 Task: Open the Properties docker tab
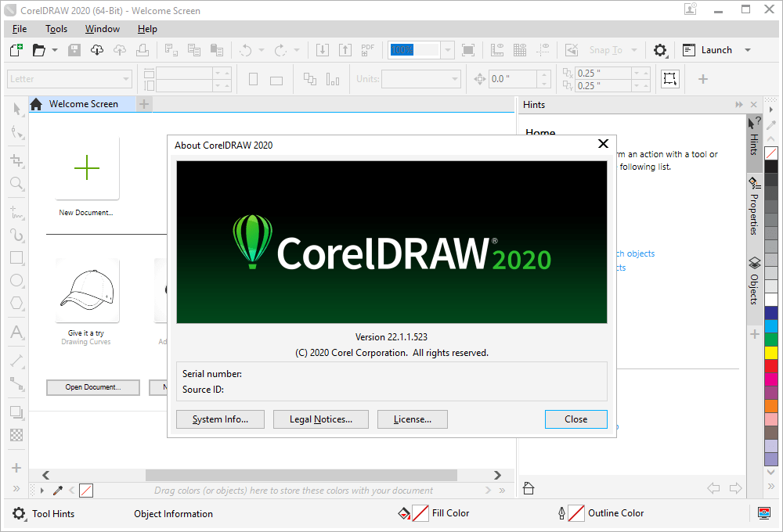[755, 206]
